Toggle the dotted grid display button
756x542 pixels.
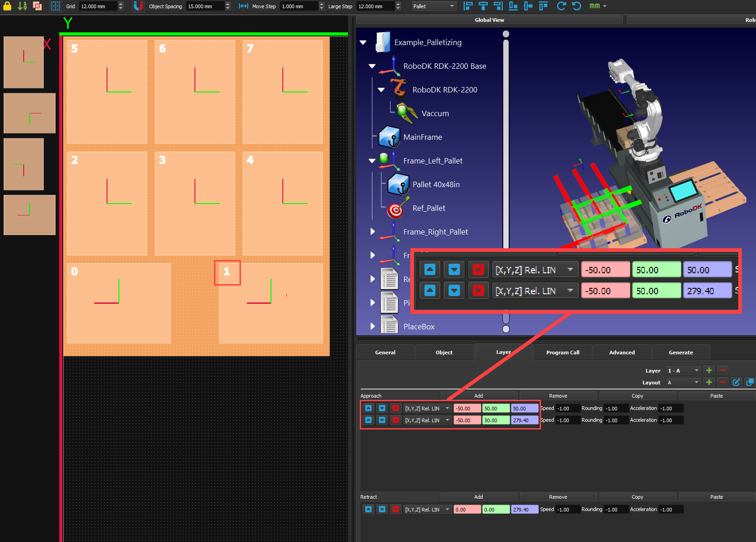(x=55, y=6)
